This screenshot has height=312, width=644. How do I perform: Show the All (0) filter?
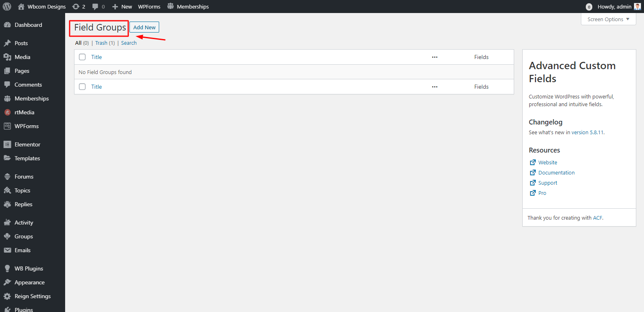82,43
